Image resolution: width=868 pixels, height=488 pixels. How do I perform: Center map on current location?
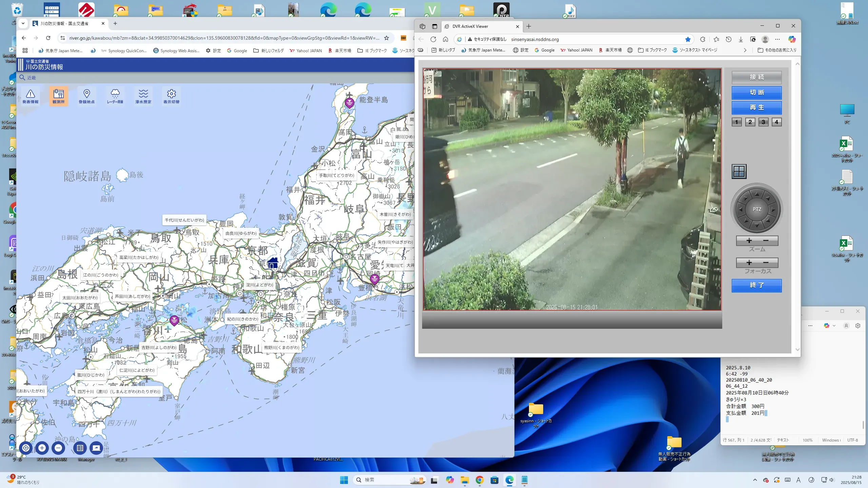click(26, 448)
